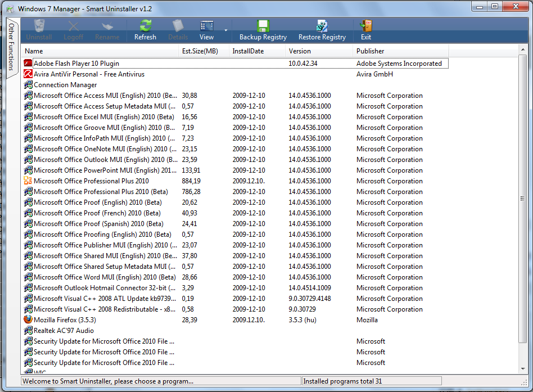Click the Welcome to Smart Uninstaller status text

coord(108,381)
